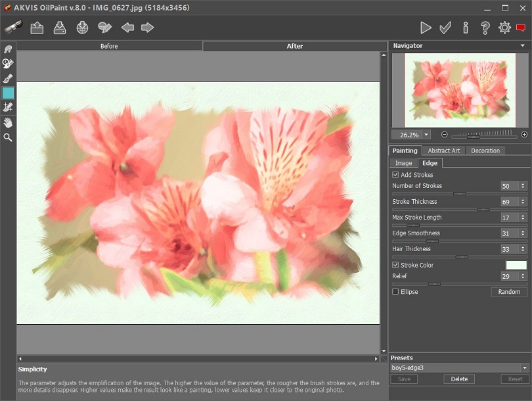Undo the last action

[x=126, y=28]
